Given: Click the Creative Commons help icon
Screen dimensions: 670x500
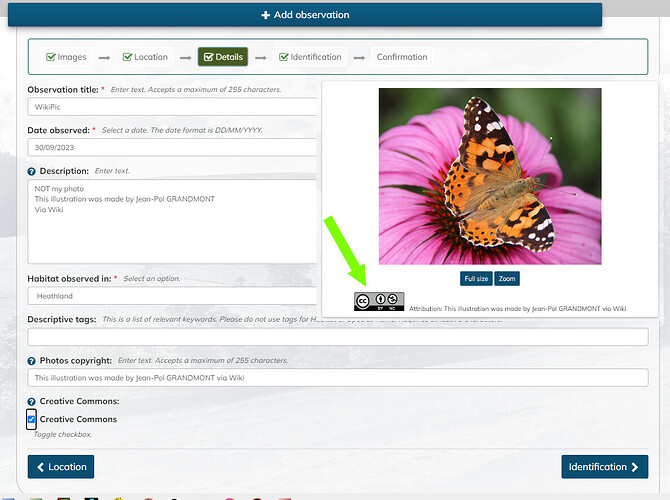Looking at the screenshot, I should click(x=31, y=402).
